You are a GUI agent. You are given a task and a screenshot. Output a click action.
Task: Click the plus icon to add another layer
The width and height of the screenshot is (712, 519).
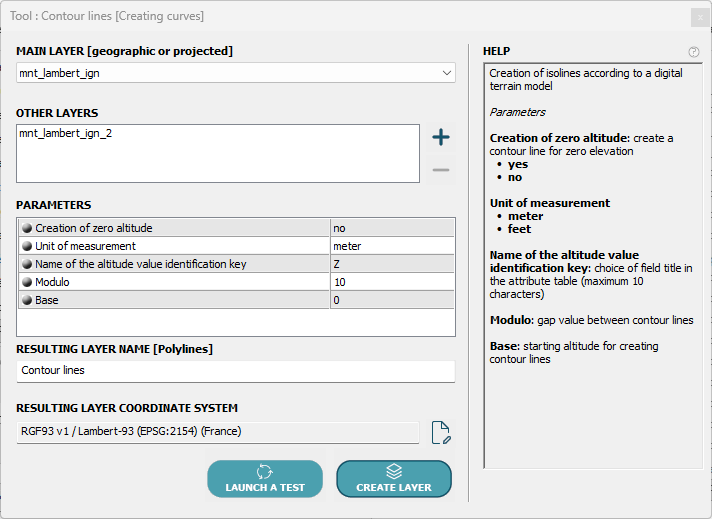440,138
